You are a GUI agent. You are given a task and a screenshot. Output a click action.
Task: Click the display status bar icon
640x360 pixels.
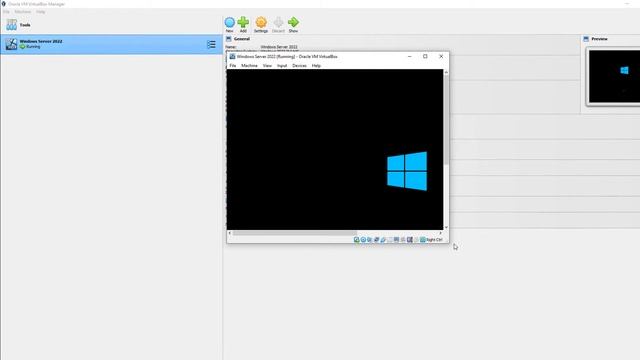(396, 240)
